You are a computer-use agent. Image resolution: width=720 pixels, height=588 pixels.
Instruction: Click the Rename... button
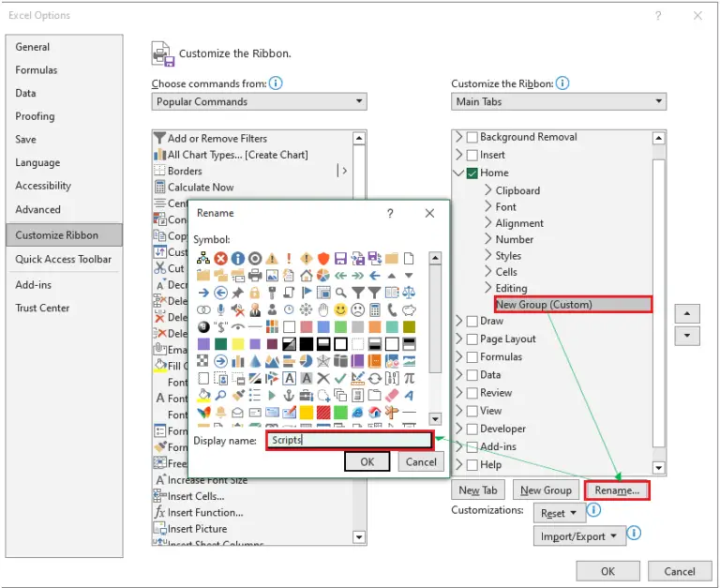tap(617, 490)
